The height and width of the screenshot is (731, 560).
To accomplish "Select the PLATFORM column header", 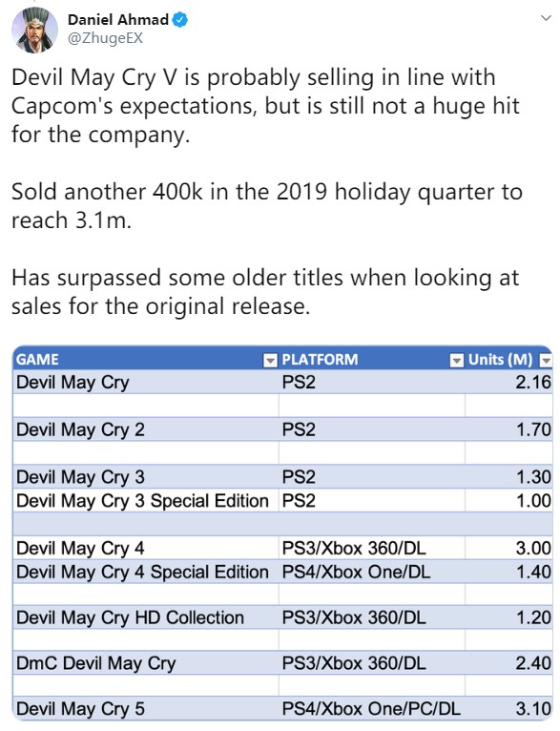I will [x=372, y=360].
